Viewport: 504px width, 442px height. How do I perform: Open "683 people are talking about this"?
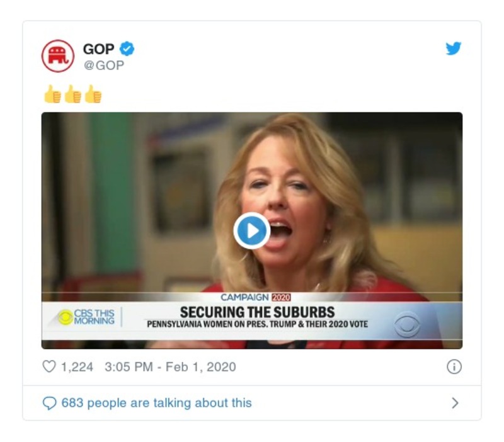[156, 403]
